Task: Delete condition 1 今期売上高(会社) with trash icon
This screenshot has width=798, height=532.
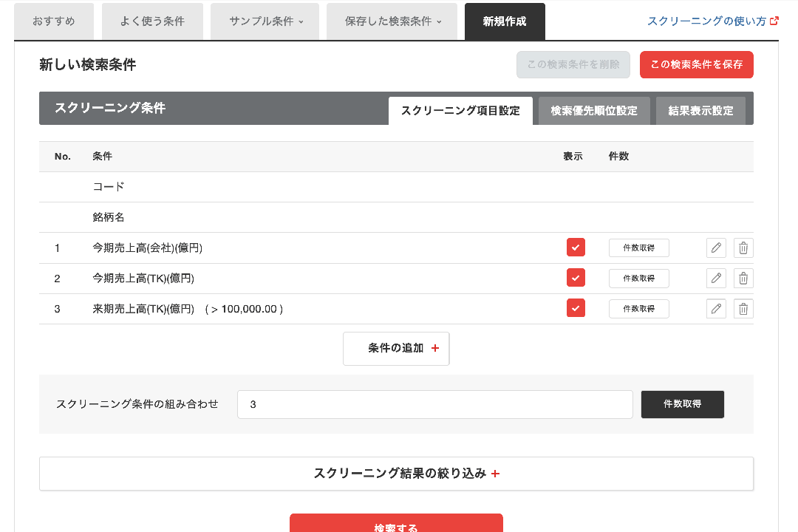Action: click(x=743, y=248)
